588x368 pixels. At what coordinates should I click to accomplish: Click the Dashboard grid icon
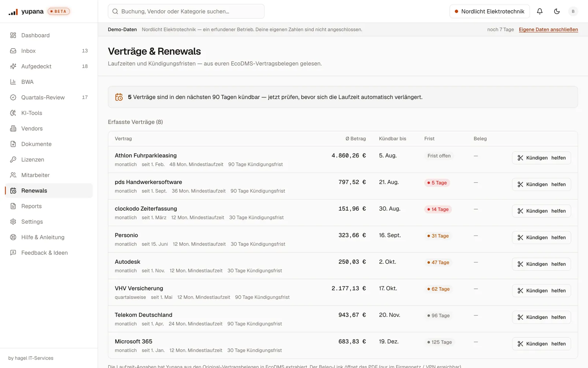pos(13,35)
